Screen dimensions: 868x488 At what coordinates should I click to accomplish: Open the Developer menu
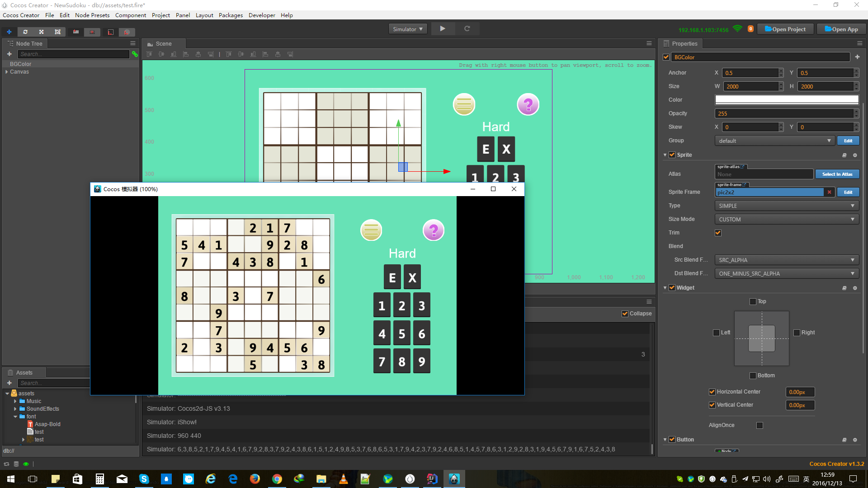click(x=261, y=15)
